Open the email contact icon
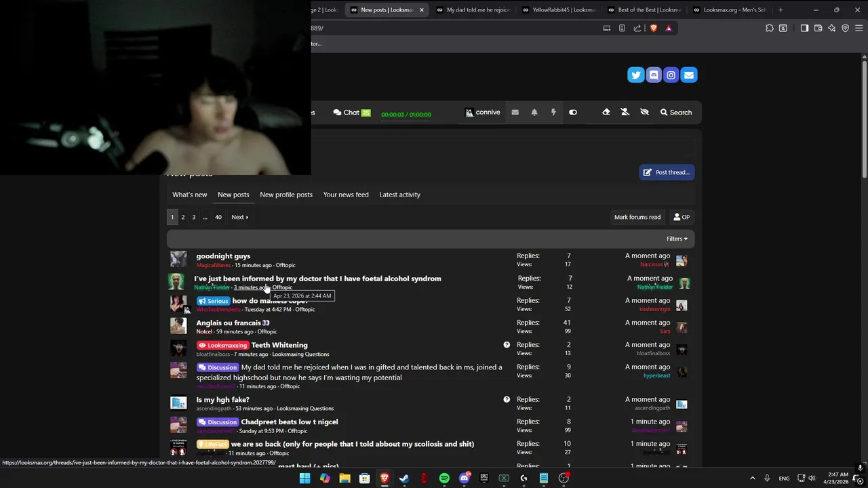 689,75
